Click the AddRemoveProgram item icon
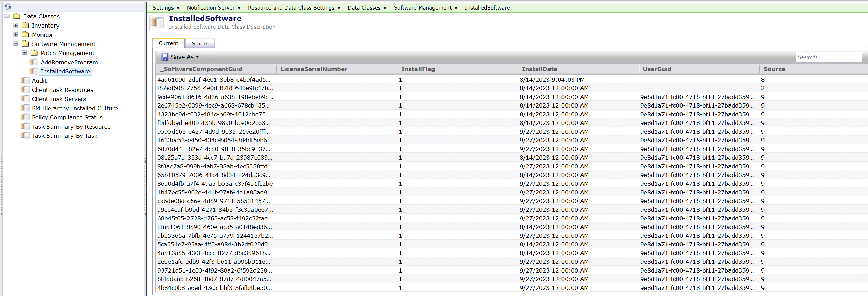Image resolution: width=868 pixels, height=296 pixels. (x=34, y=62)
